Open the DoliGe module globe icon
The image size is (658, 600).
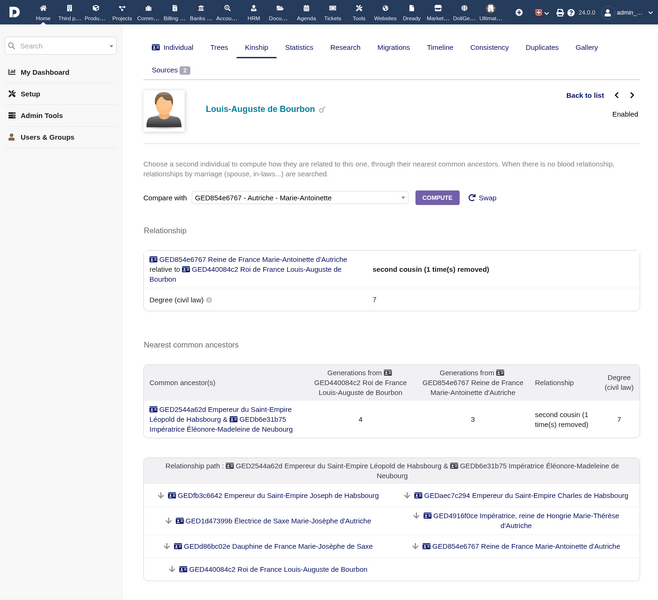pos(464,8)
